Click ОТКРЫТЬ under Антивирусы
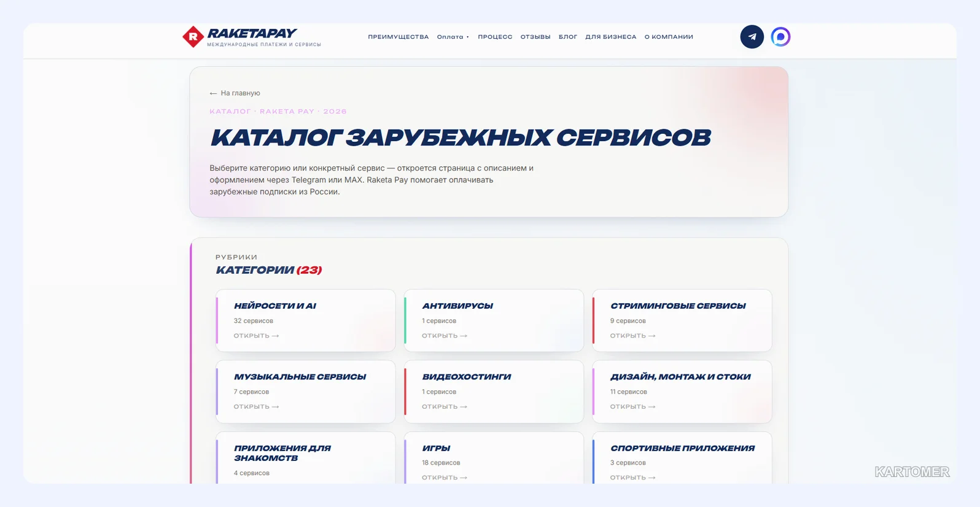Image resolution: width=980 pixels, height=507 pixels. click(x=445, y=336)
